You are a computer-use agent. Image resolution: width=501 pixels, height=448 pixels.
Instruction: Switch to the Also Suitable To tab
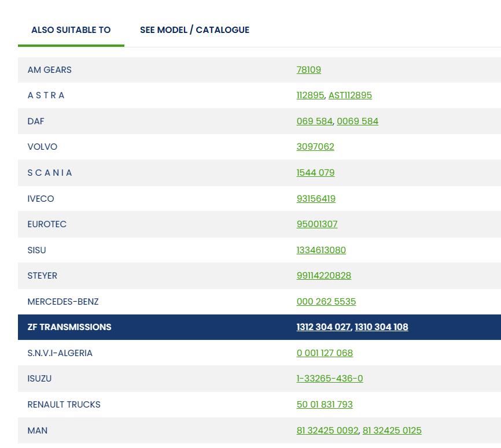tap(71, 30)
